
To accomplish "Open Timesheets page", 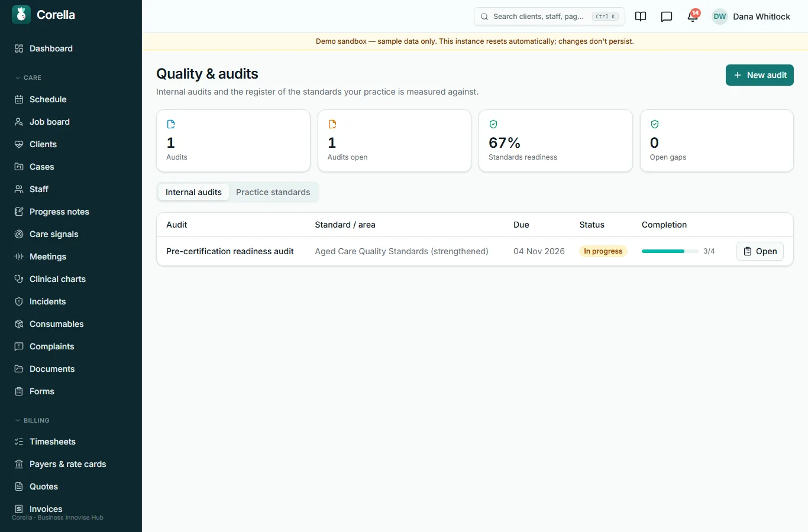I will click(71, 442).
